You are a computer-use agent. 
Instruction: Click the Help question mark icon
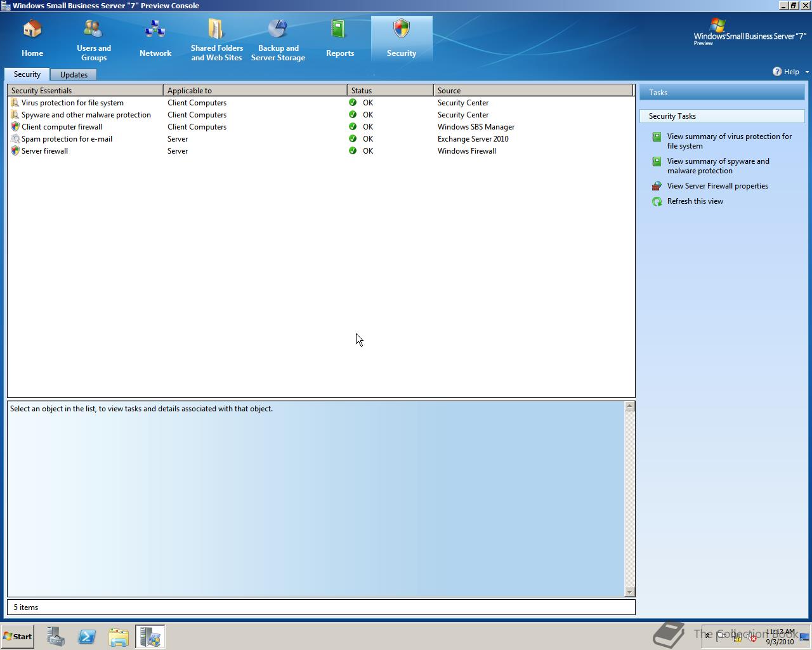(777, 72)
